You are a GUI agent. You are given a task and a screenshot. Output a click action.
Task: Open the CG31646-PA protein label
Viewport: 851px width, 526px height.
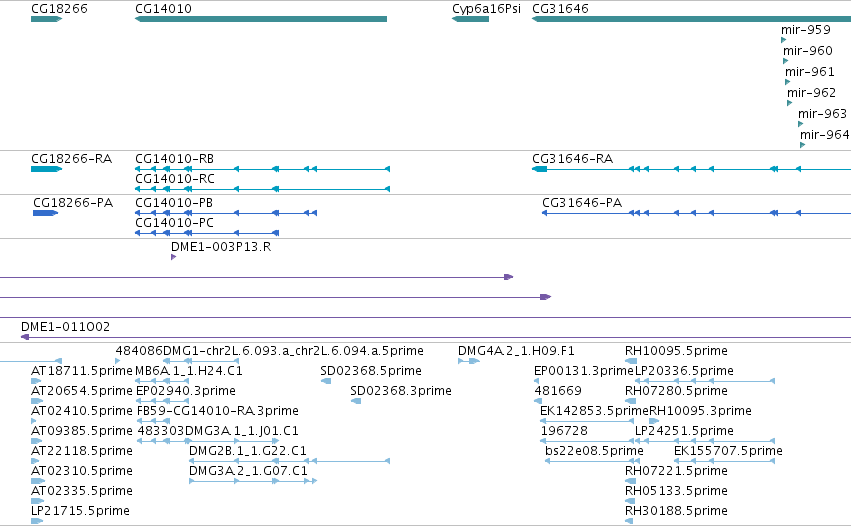[x=582, y=203]
